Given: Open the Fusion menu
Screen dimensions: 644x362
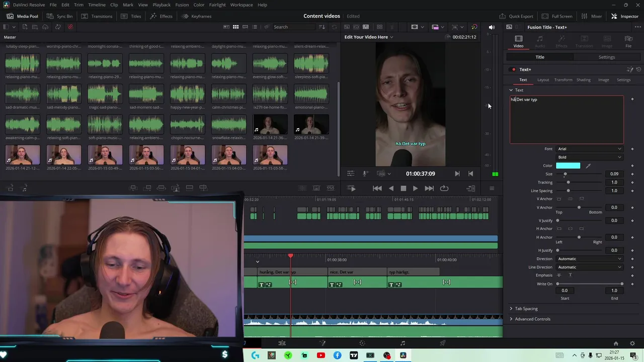Looking at the screenshot, I should [182, 5].
